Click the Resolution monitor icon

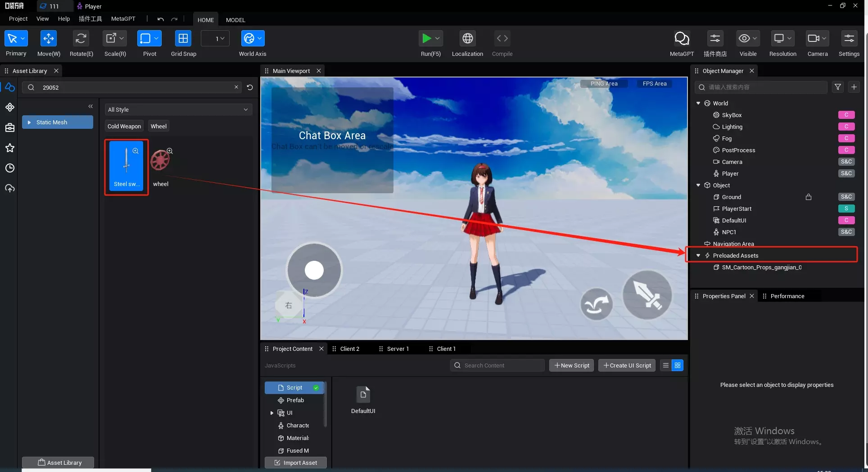click(x=779, y=38)
